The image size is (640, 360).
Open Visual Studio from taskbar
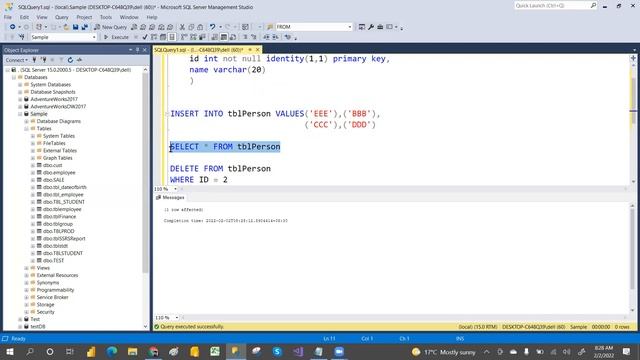298,351
